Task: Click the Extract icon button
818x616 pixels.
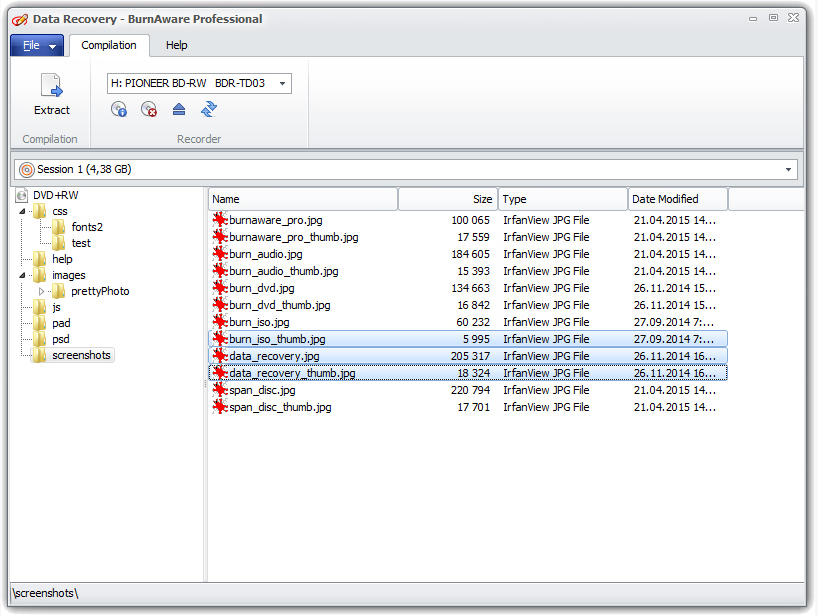Action: point(52,94)
